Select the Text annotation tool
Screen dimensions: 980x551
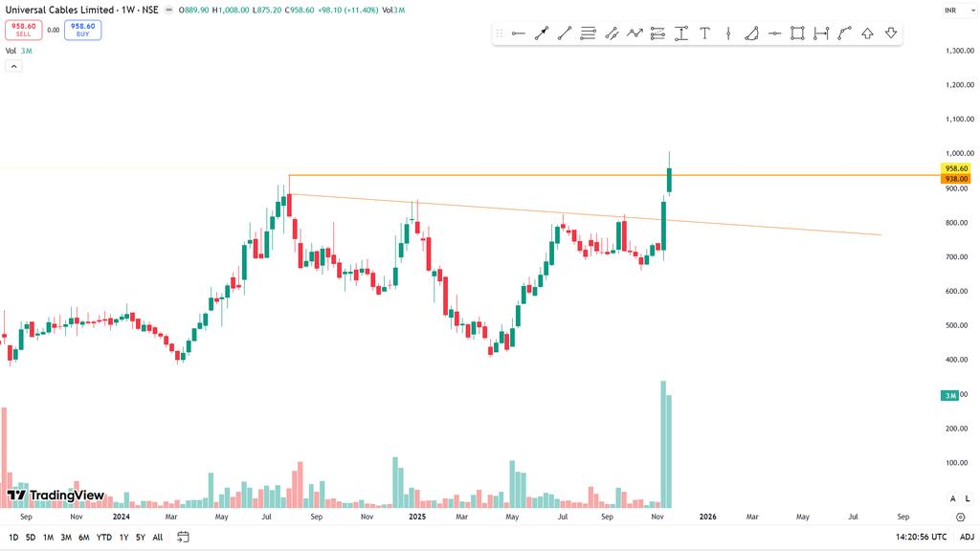tap(704, 33)
